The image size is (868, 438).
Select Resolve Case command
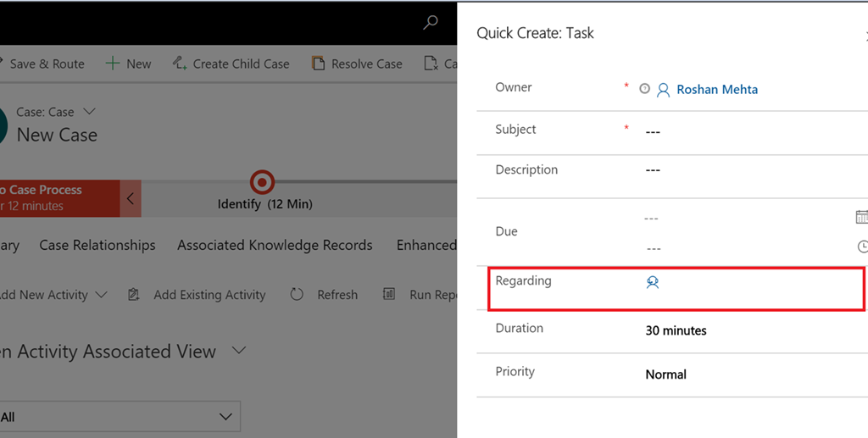[366, 64]
